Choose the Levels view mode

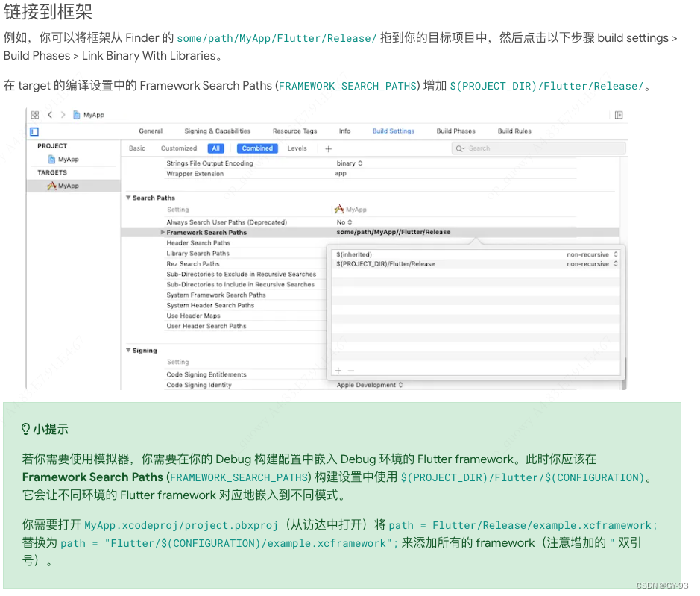(x=297, y=148)
